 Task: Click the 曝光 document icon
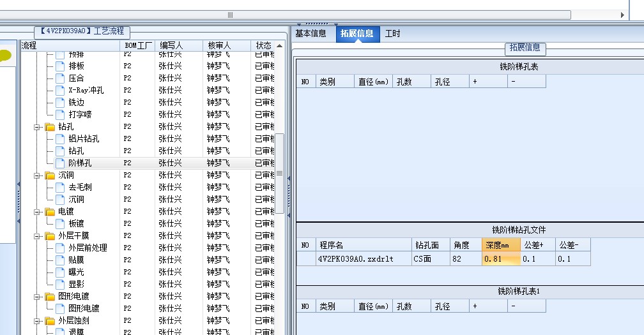tap(60, 272)
